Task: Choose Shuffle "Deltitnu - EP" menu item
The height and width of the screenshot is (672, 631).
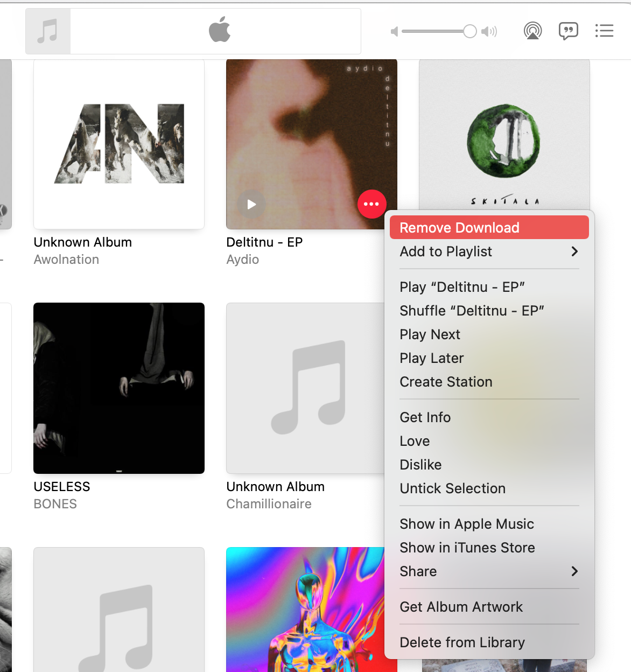Action: pos(489,311)
